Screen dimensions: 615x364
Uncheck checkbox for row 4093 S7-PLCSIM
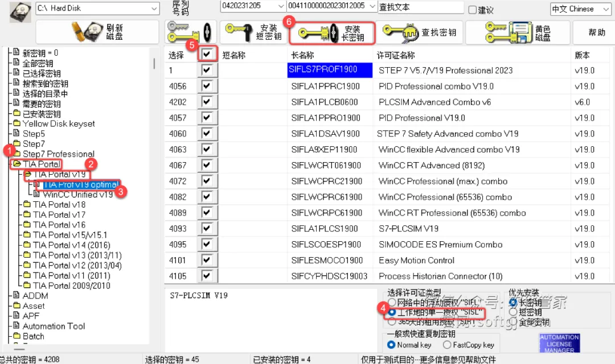pyautogui.click(x=207, y=228)
